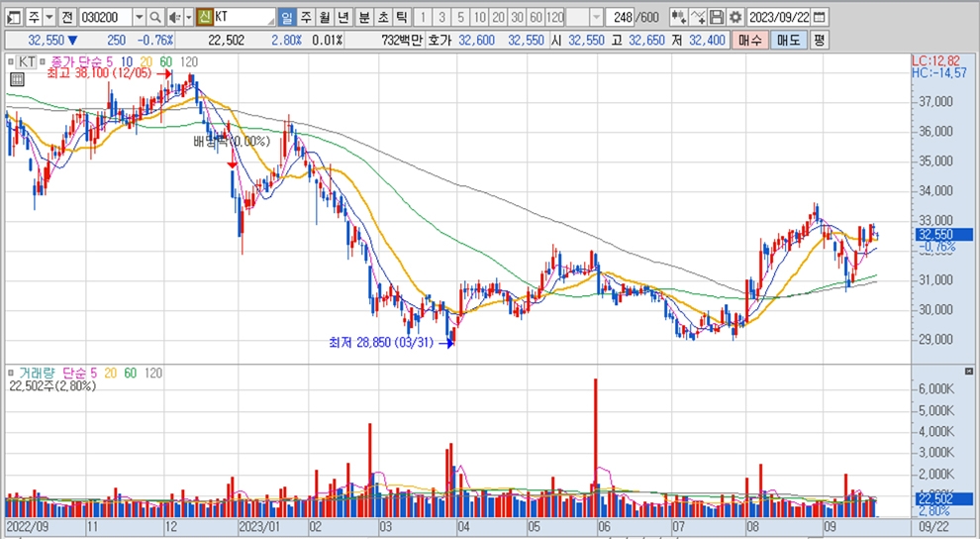The height and width of the screenshot is (539, 980).
Task: Click the small square before KT label
Action: pos(10,61)
